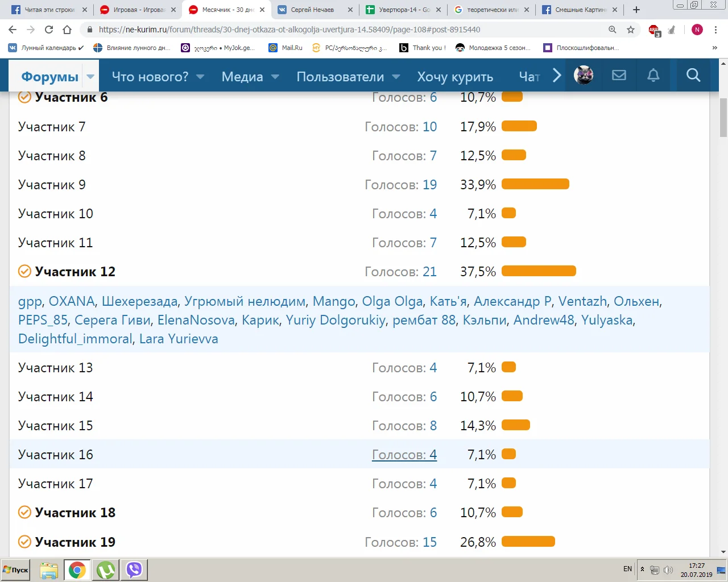728x582 pixels.
Task: Toggle vote check for Участник 6
Action: coord(24,97)
